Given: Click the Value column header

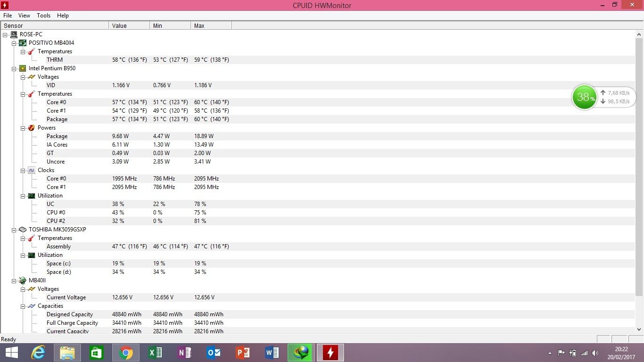Looking at the screenshot, I should (129, 25).
